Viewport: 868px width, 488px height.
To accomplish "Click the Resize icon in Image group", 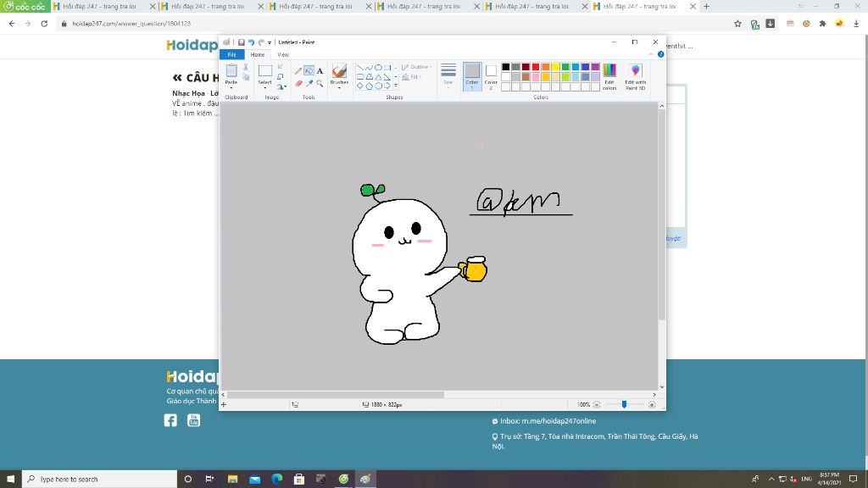I will point(280,76).
